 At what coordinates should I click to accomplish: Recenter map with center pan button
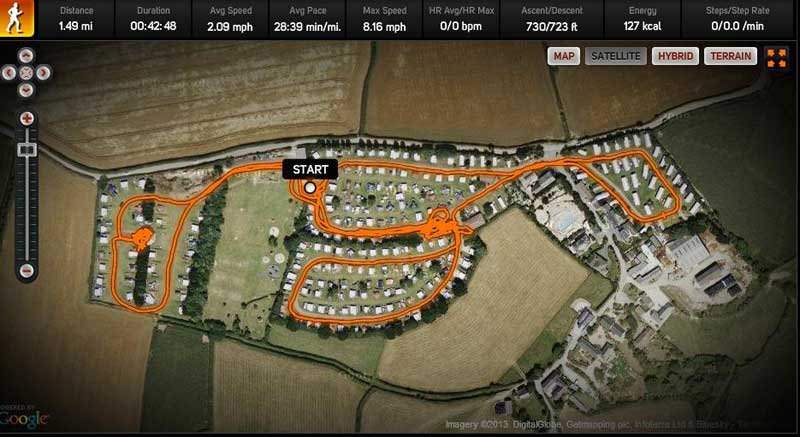[26, 73]
